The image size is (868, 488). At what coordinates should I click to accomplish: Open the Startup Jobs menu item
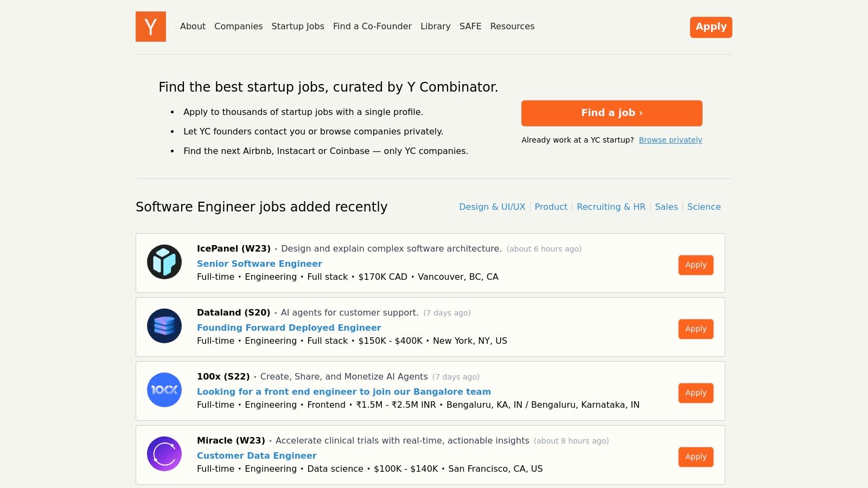coord(297,26)
